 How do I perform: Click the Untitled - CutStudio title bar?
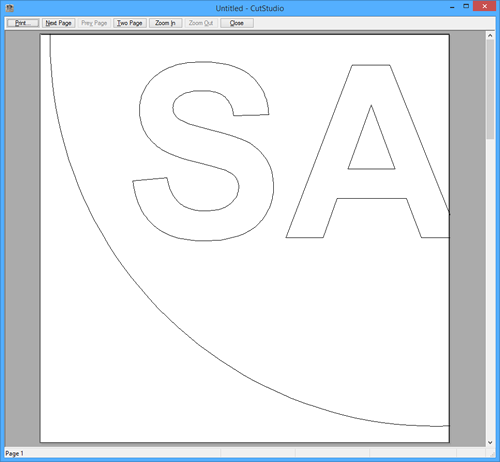250,8
